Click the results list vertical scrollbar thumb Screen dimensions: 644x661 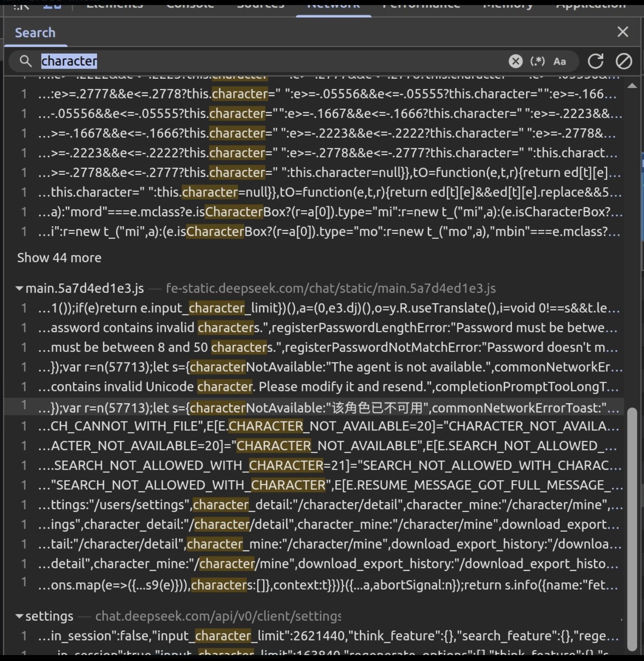632,529
